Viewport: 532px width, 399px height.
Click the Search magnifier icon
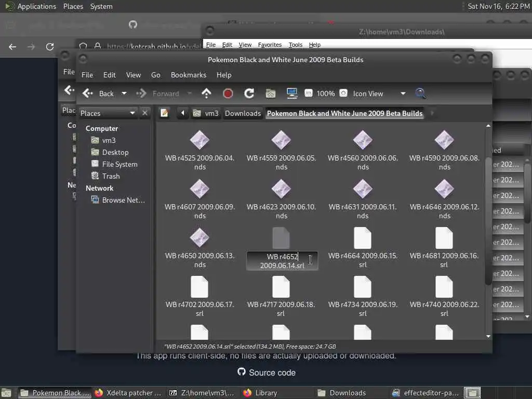point(420,94)
